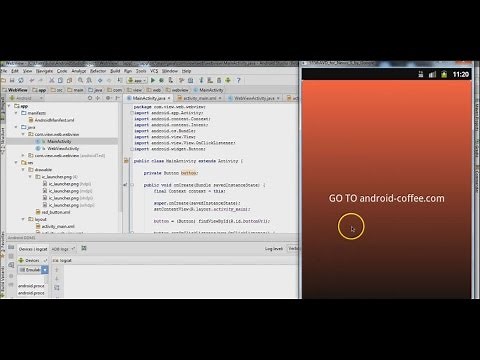Click the icon right of the ADB logs tab
This screenshot has height=360, width=480.
[x=84, y=248]
